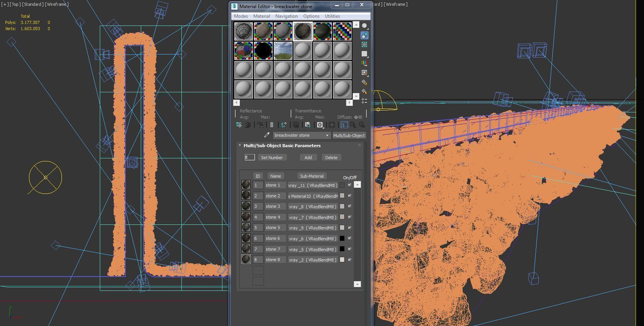644x326 pixels.
Task: Click black color swatch for stone 6
Action: coord(342,238)
